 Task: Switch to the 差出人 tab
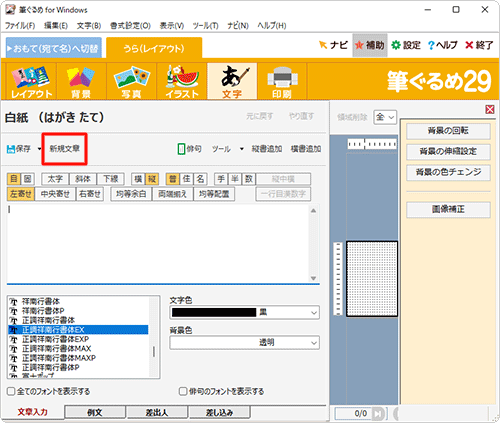click(157, 412)
